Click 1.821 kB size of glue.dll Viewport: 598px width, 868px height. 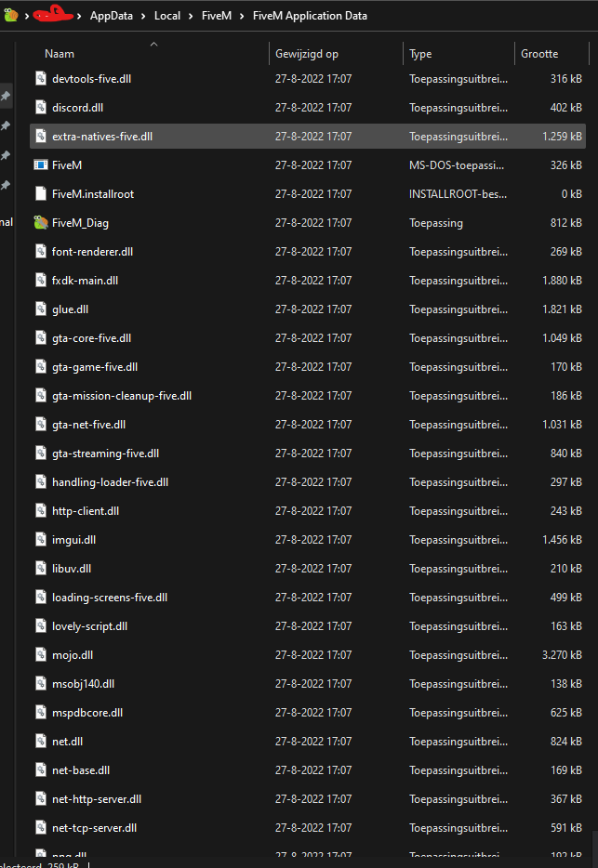point(562,309)
